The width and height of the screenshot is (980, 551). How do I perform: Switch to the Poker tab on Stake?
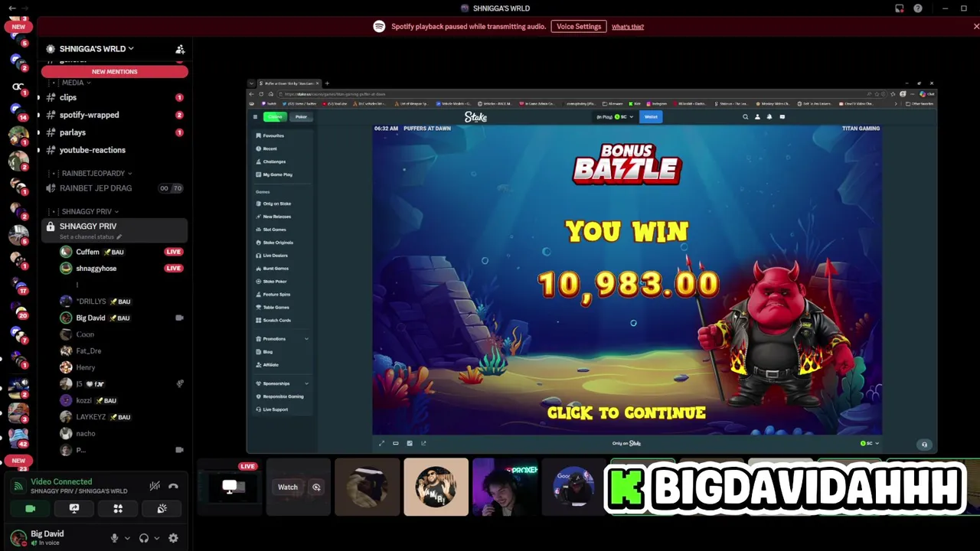pos(301,117)
